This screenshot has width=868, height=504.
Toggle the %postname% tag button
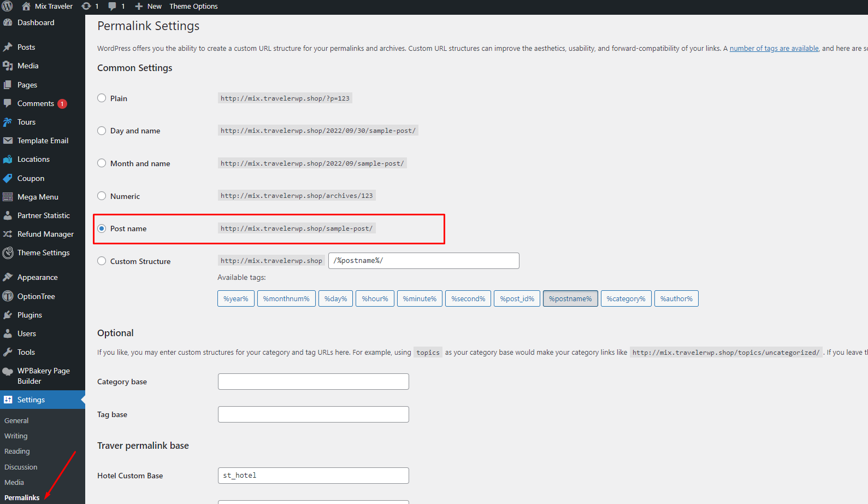pos(570,298)
